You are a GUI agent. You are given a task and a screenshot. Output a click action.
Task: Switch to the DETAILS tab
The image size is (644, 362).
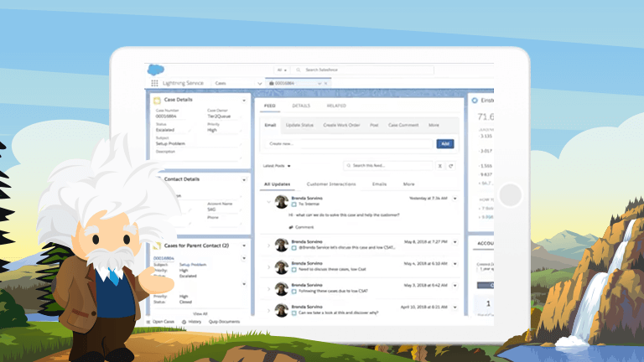301,106
